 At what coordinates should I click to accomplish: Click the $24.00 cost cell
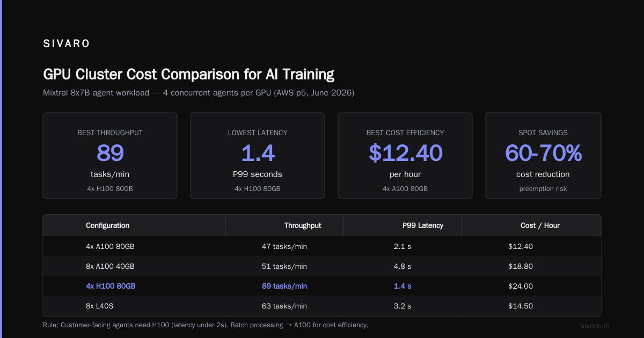tap(521, 286)
